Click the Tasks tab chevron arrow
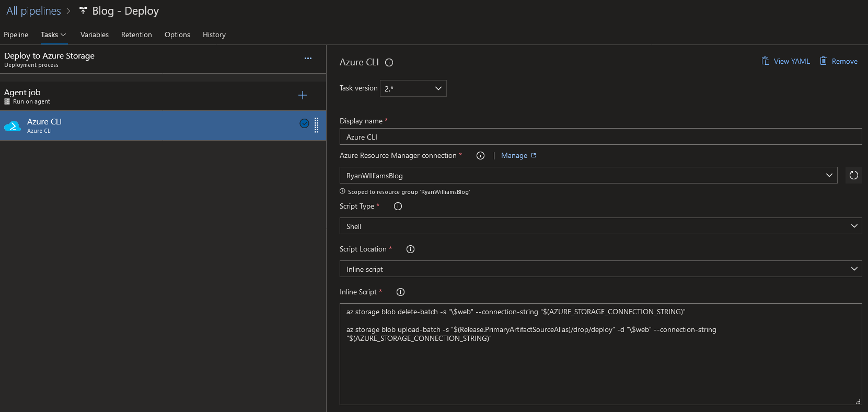 click(x=63, y=35)
